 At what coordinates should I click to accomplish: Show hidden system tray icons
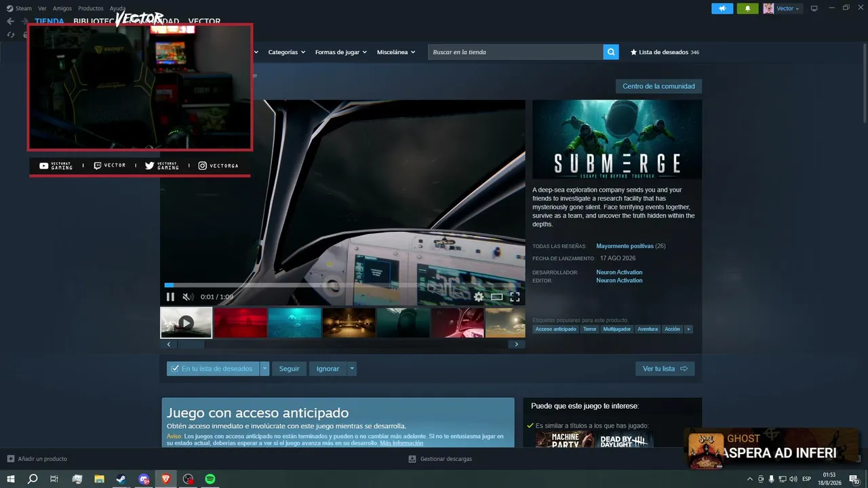tap(749, 479)
